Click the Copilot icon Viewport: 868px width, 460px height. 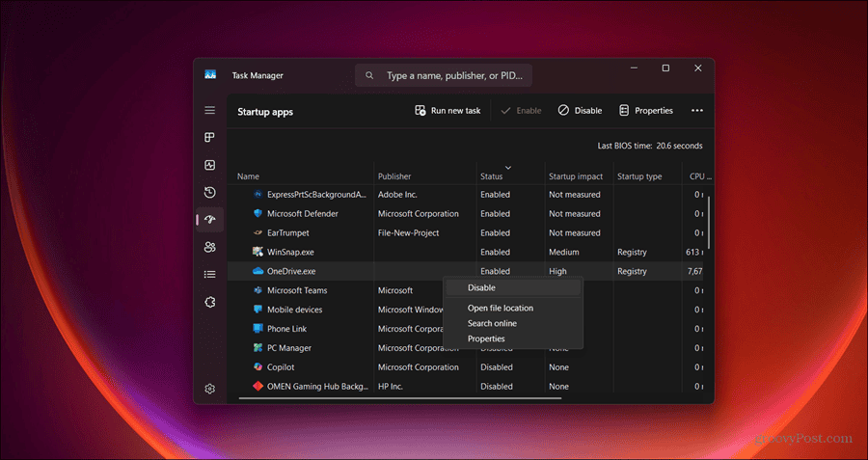coord(258,367)
